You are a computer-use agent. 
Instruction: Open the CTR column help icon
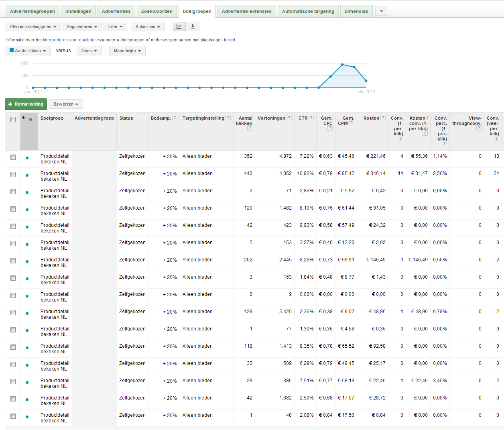click(311, 118)
